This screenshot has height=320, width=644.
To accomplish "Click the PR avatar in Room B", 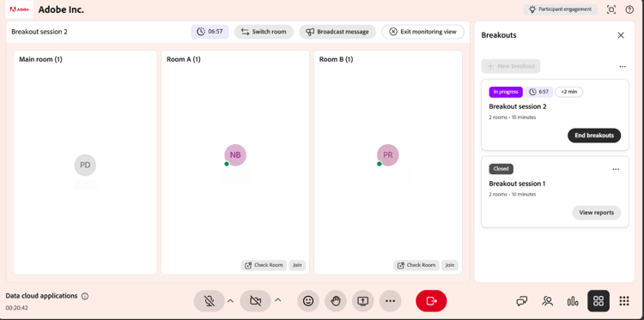I will tap(388, 155).
